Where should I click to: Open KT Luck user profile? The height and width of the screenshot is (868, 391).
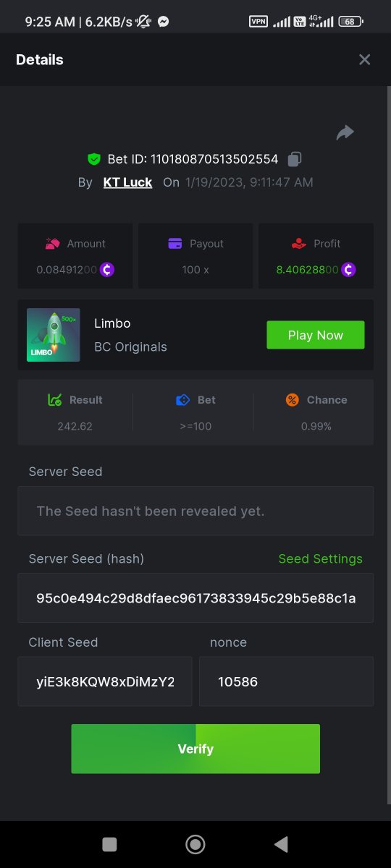coord(127,182)
